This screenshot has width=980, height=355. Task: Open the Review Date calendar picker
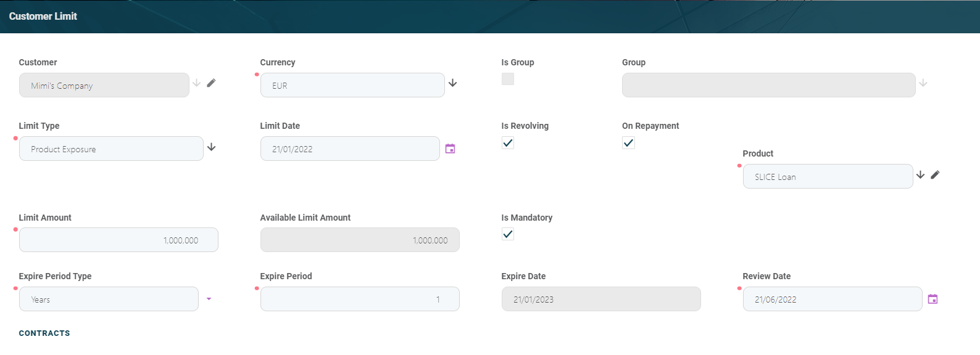[932, 299]
